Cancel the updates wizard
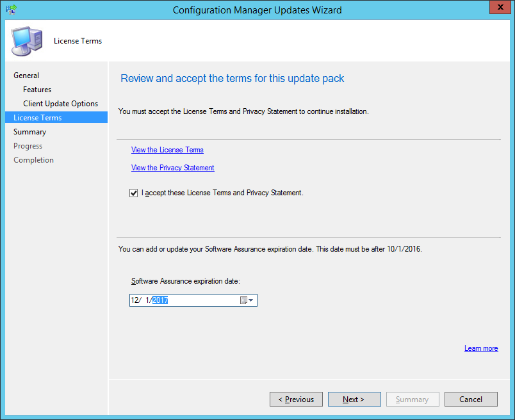The height and width of the screenshot is (420, 515). (x=471, y=399)
